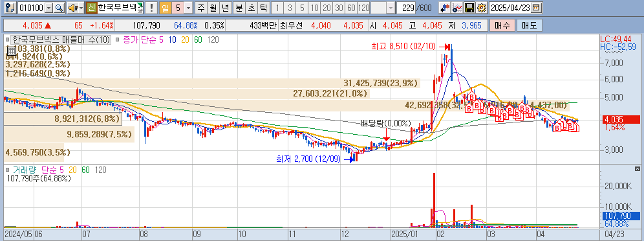
Task: Select weekly 주 chart period
Action: [x=200, y=7]
